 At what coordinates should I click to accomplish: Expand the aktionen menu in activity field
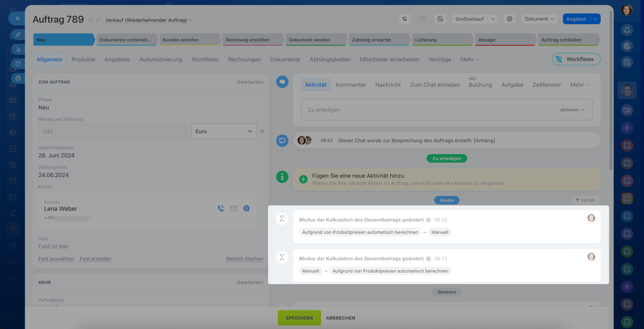tap(572, 110)
